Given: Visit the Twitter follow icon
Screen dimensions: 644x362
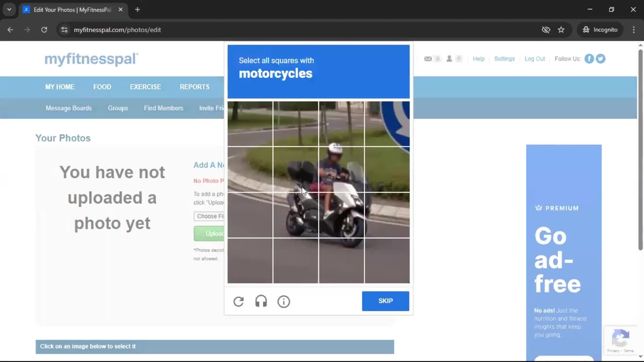Looking at the screenshot, I should coord(600,59).
